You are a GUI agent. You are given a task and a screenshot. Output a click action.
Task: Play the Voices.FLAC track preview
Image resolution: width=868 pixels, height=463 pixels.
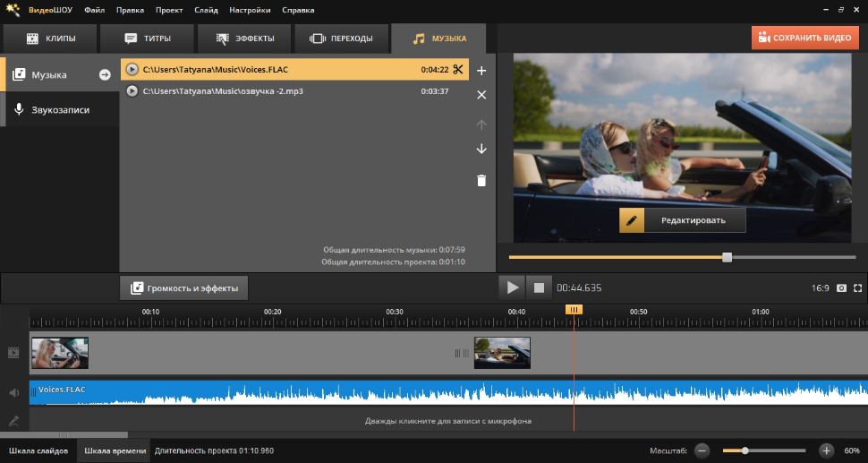pyautogui.click(x=132, y=70)
